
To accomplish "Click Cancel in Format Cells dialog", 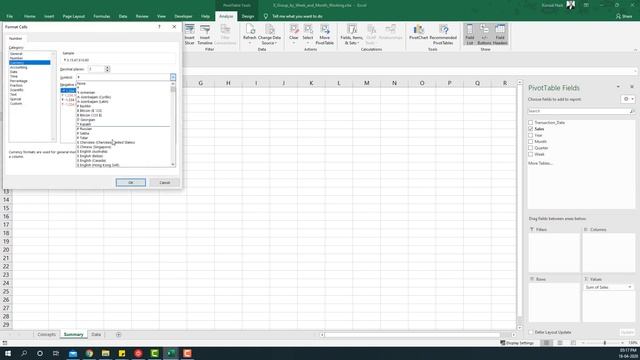I will tap(164, 182).
